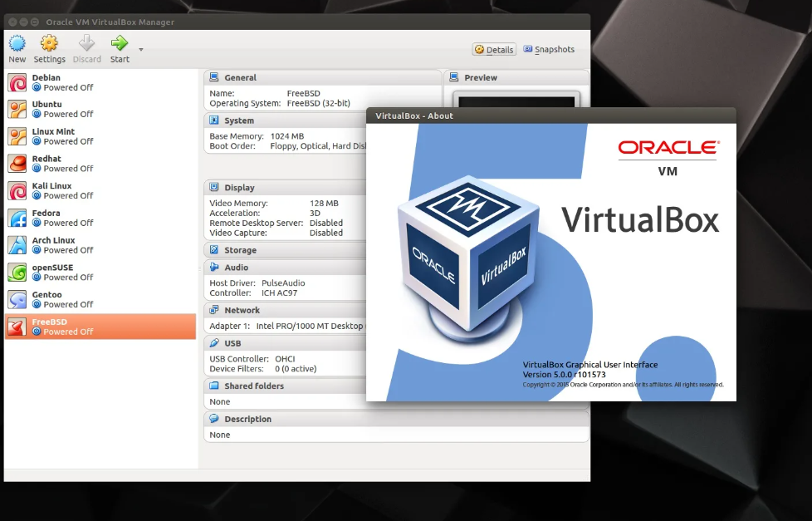Click the Display section icon

[x=214, y=187]
